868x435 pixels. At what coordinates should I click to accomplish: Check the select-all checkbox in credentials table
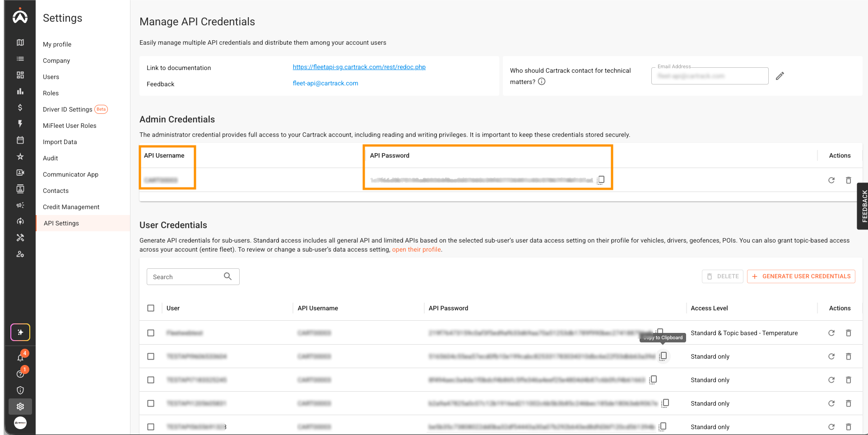pos(151,308)
